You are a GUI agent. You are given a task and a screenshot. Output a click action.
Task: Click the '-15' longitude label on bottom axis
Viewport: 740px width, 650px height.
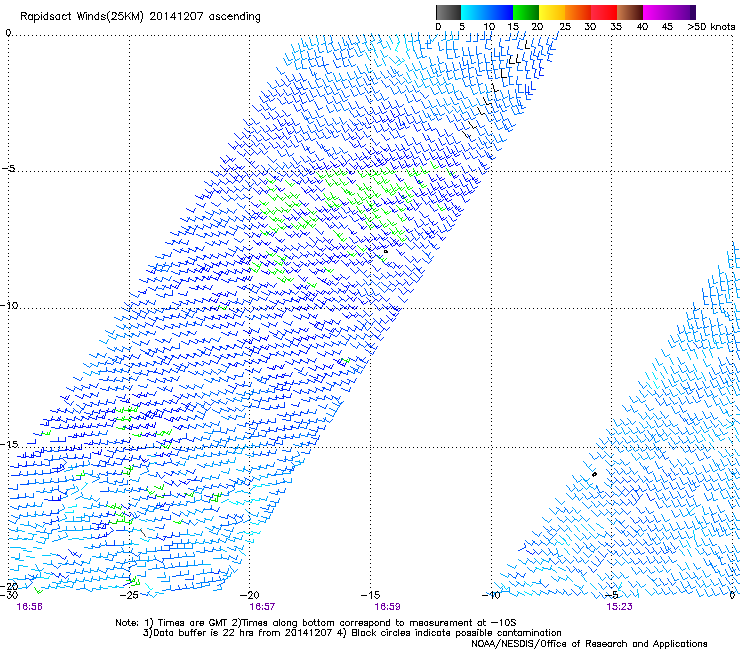(x=370, y=595)
